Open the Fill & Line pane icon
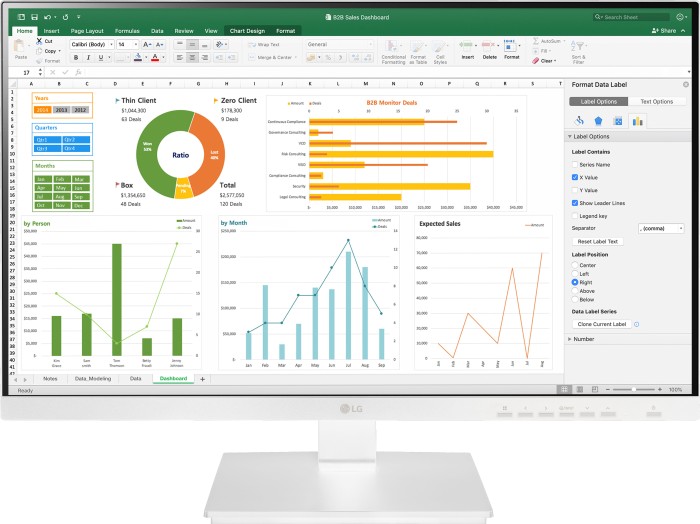 [x=579, y=121]
